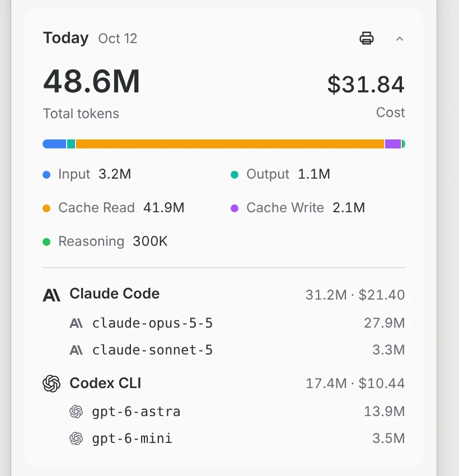Collapse the Today section chevron

click(x=400, y=39)
